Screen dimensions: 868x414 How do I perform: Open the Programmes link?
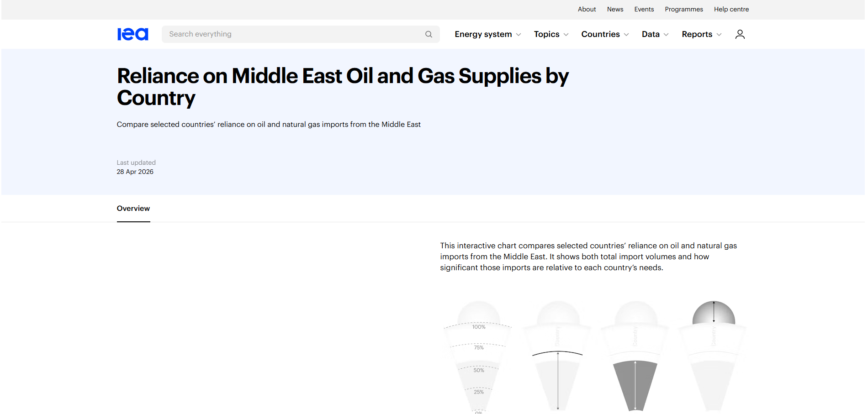(683, 9)
